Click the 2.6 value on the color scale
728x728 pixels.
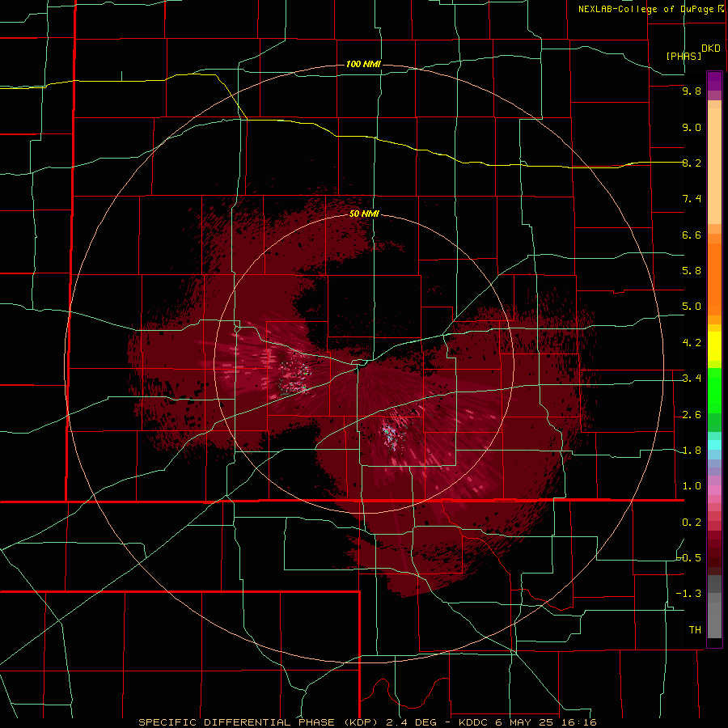(x=692, y=415)
